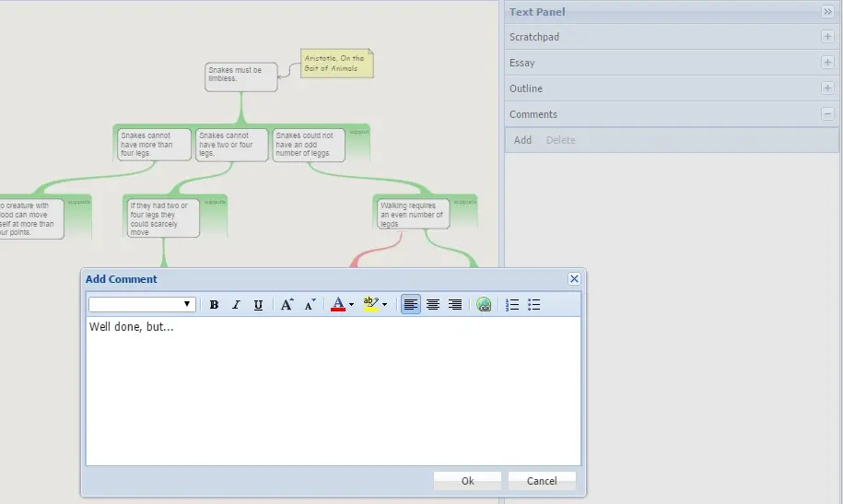Toggle underline formatting in comment editor
This screenshot has height=504, width=843.
(258, 305)
